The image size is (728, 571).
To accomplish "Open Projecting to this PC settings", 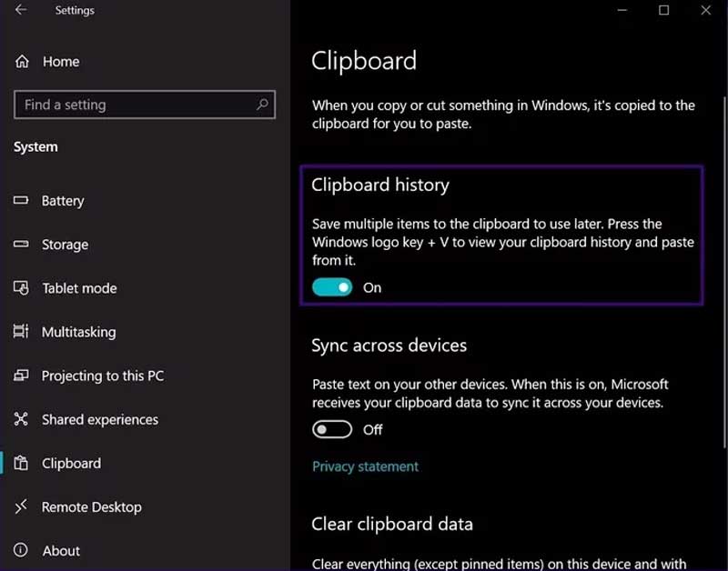I will (103, 376).
